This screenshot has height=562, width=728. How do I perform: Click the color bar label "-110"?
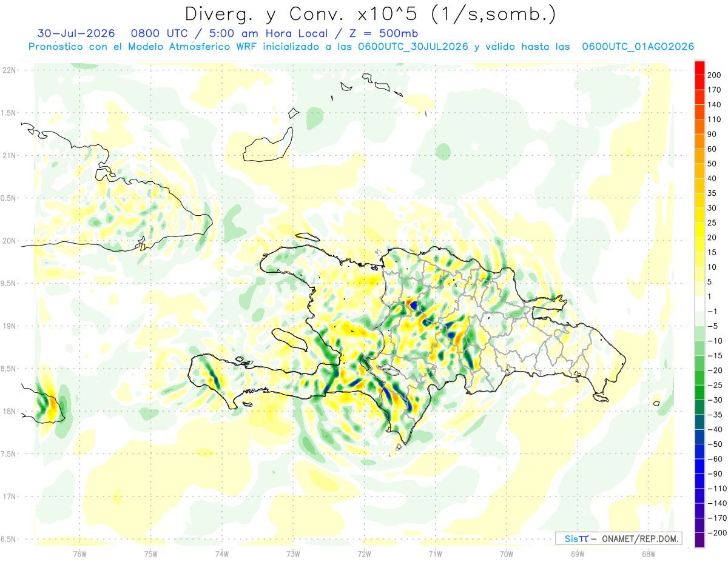(x=716, y=489)
